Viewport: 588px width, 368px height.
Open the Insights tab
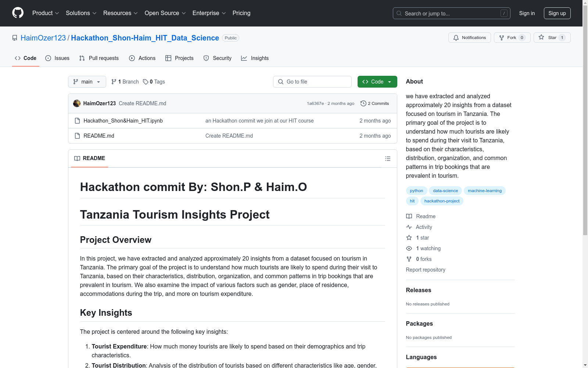click(x=255, y=58)
